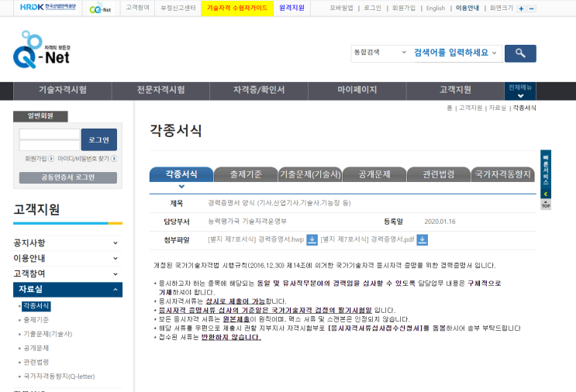576x392 pixels.
Task: Open 고객지원 main menu
Action: 455,90
